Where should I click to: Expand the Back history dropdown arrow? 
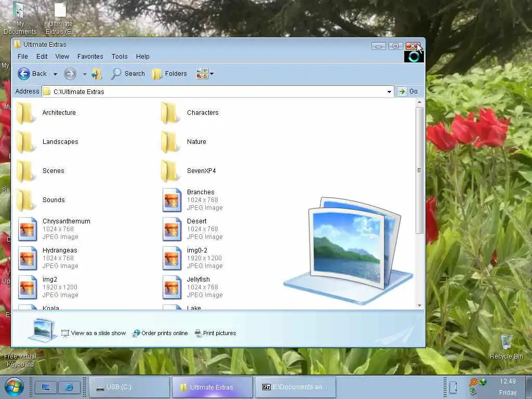pos(55,74)
